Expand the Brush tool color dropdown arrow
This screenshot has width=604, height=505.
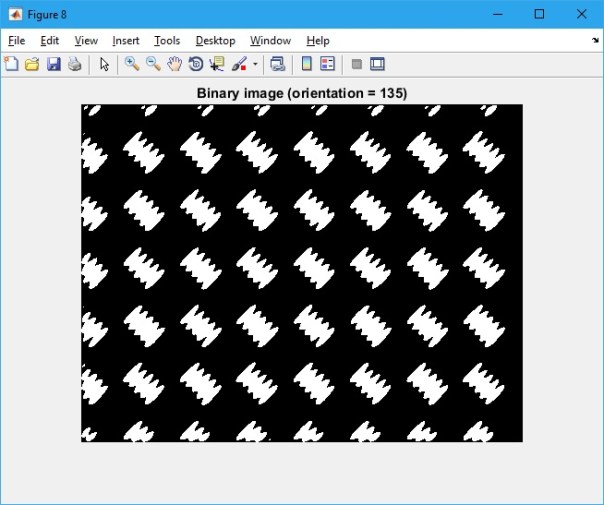255,65
